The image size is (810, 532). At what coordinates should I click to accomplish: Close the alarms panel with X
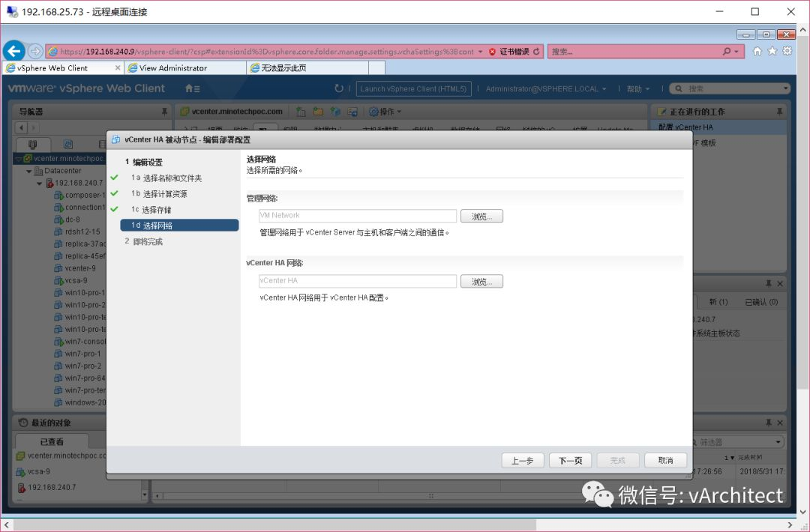click(780, 283)
